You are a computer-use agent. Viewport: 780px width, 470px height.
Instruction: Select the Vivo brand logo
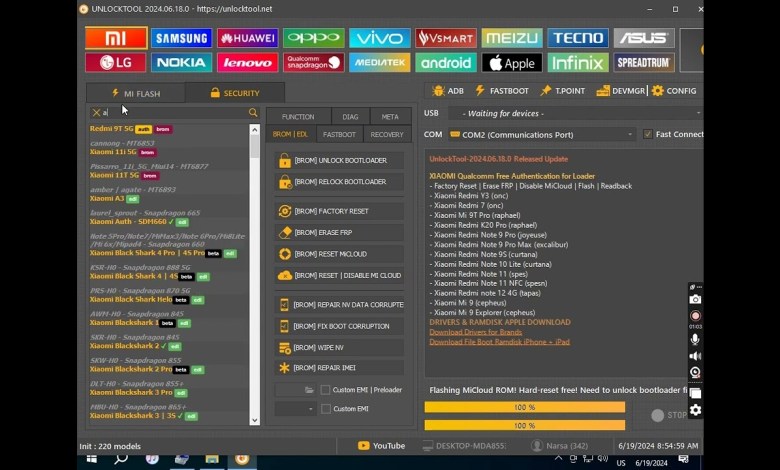coord(380,38)
